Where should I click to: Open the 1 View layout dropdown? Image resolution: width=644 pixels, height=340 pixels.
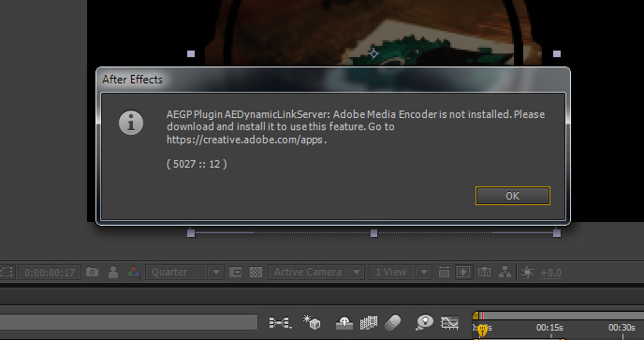[x=401, y=273]
